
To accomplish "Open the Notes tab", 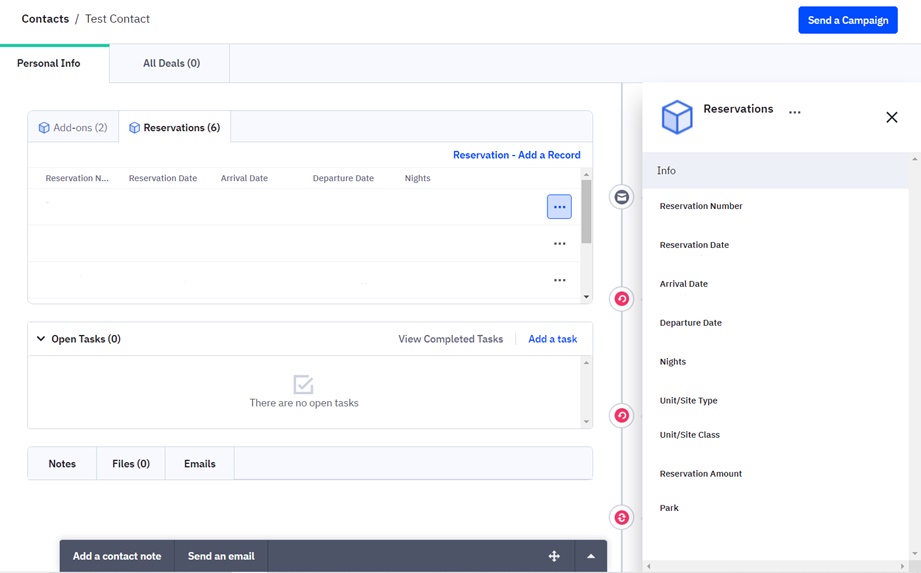I will click(62, 464).
